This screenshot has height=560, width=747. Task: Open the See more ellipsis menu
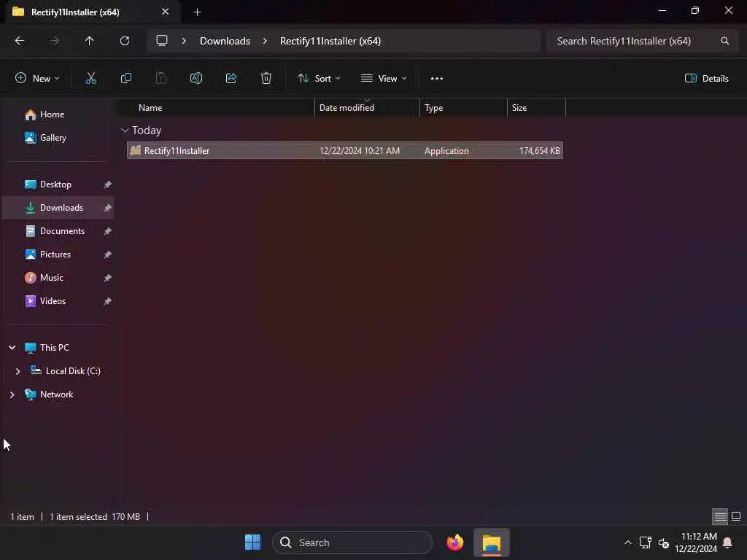click(x=437, y=79)
